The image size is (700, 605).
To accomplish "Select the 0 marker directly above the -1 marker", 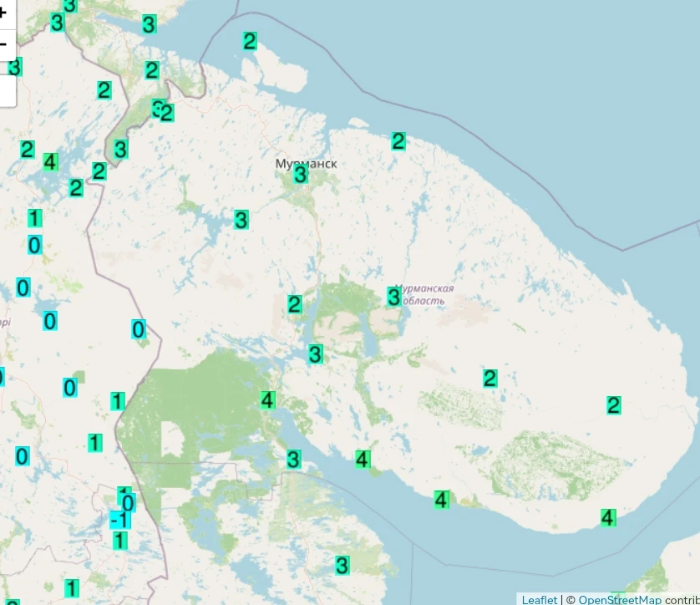I will pyautogui.click(x=128, y=503).
